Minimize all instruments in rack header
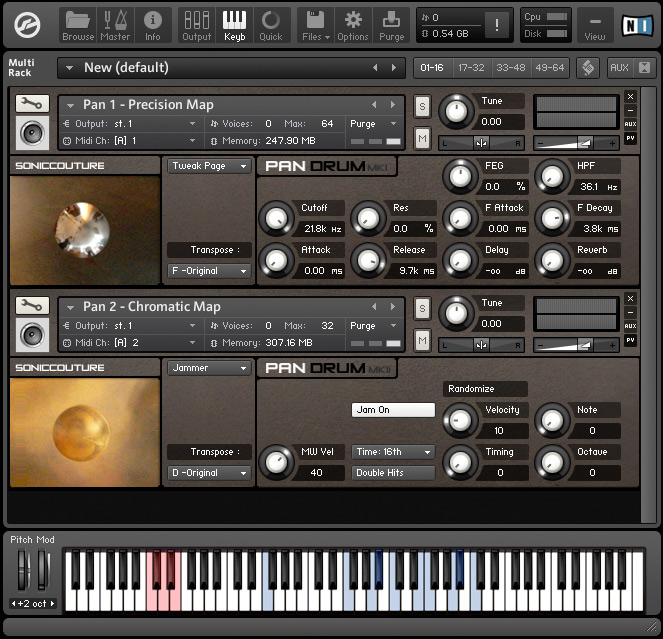 [x=644, y=68]
